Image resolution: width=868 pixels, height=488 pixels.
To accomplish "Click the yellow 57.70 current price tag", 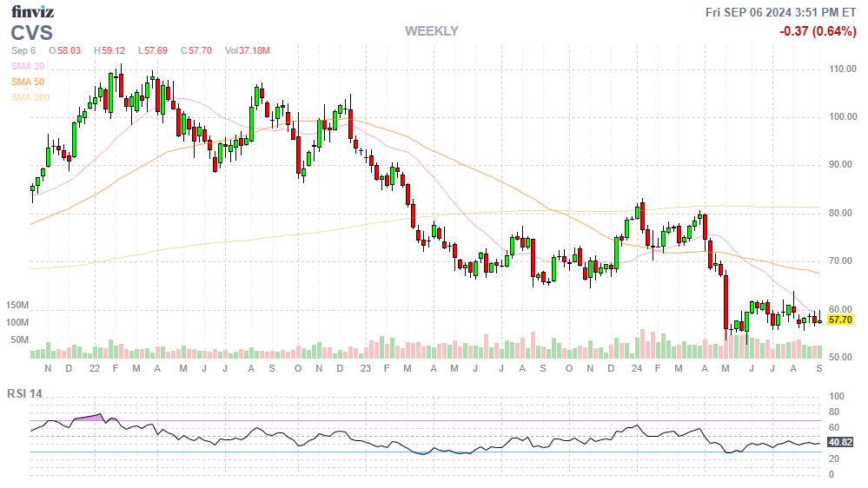I will pos(840,320).
